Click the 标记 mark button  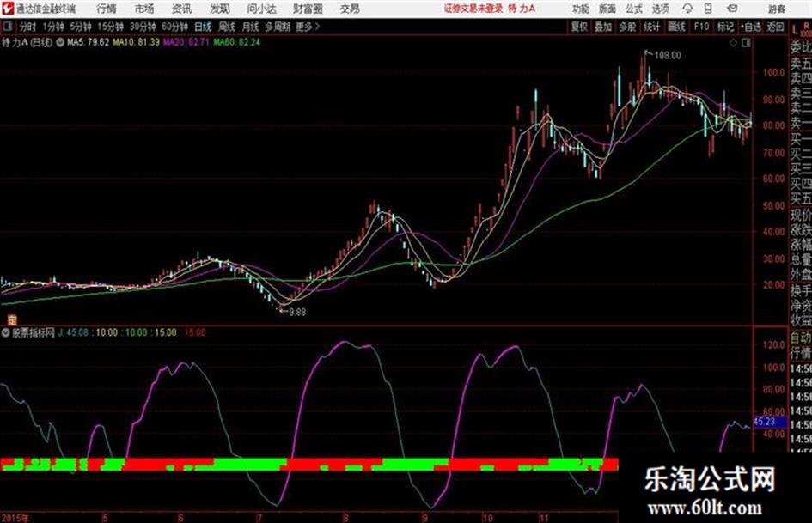pyautogui.click(x=725, y=27)
